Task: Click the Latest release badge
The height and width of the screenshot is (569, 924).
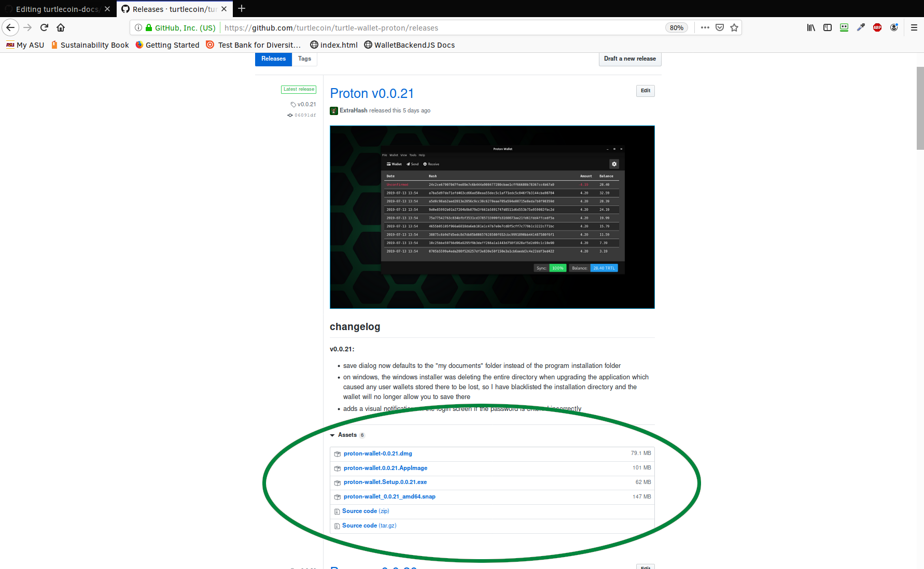Action: 299,89
